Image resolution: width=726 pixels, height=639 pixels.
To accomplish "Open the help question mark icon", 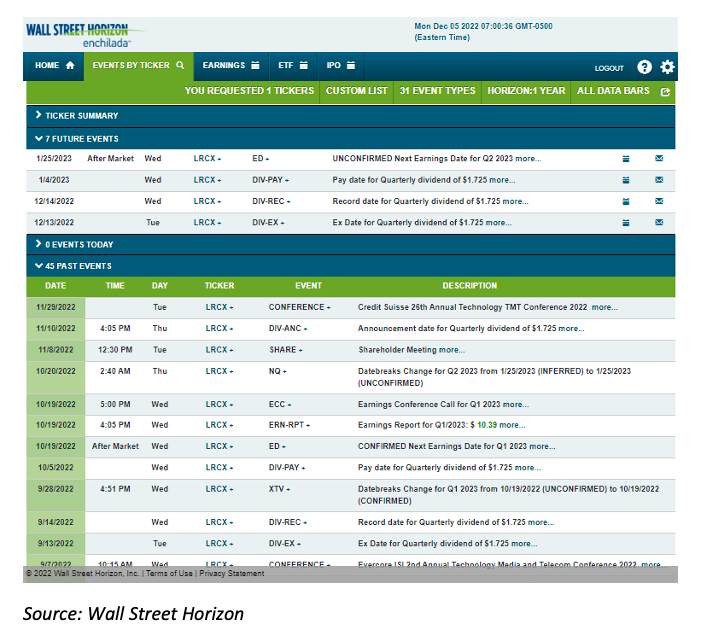I will tap(644, 67).
